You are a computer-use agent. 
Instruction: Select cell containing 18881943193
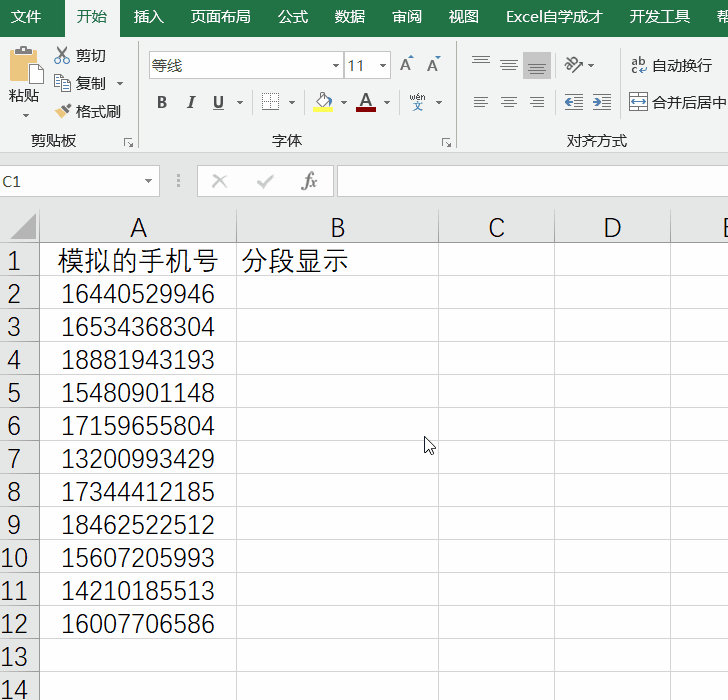click(x=138, y=359)
